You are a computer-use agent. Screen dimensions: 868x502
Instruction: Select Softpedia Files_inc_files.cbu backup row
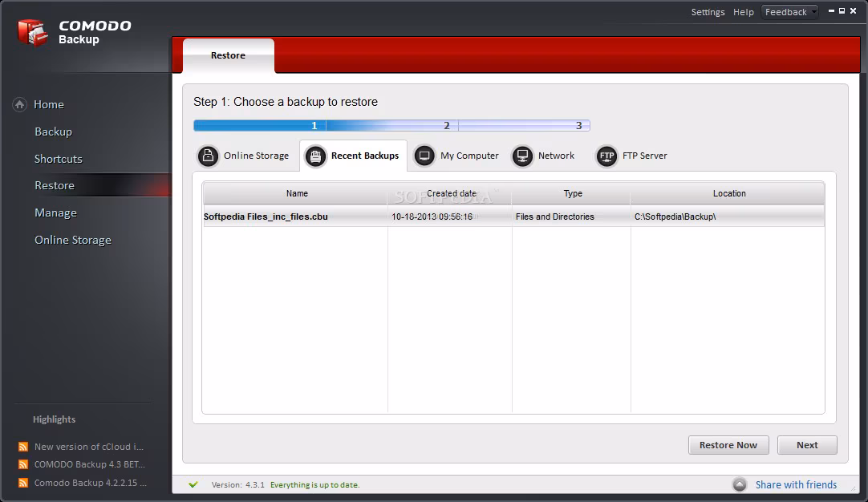coord(513,217)
